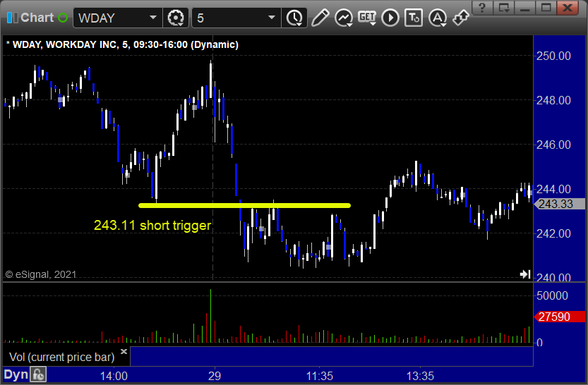This screenshot has width=588, height=385.
Task: Click the text template icon
Action: 414,18
